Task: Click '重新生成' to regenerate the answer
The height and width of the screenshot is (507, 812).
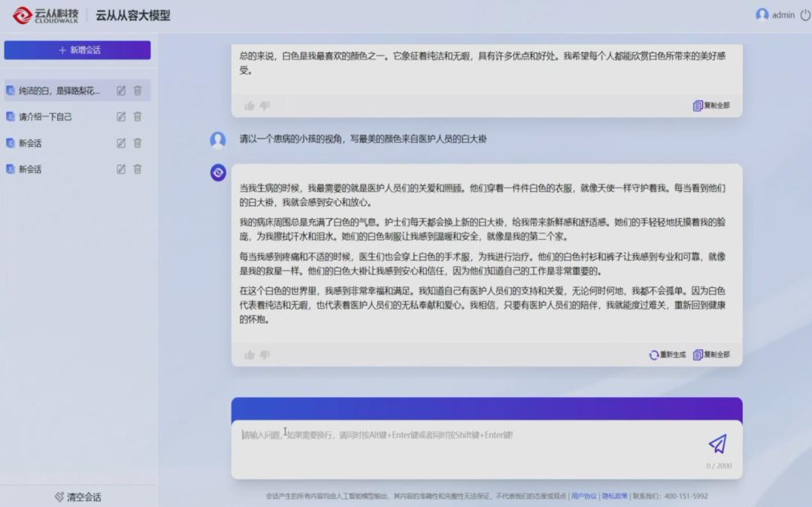Action: 668,355
